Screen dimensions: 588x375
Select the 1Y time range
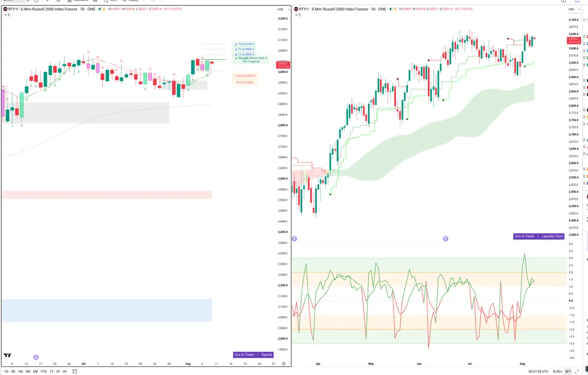(x=51, y=372)
